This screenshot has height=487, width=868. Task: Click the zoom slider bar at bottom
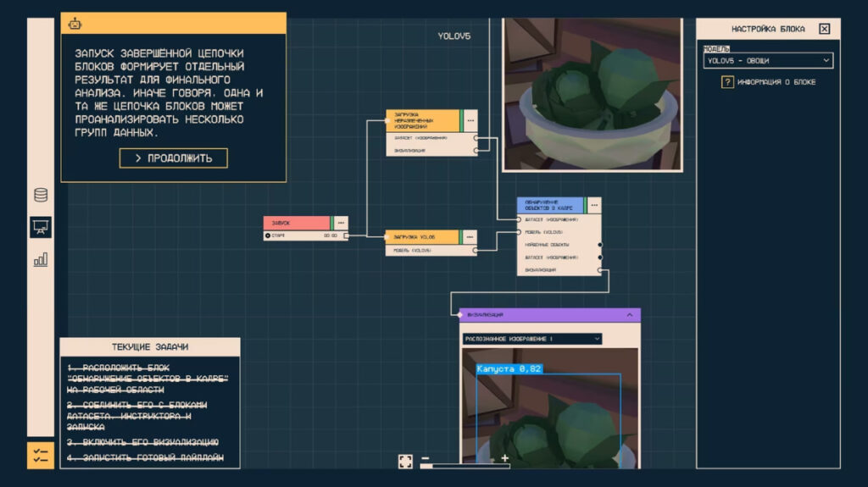[x=465, y=464]
